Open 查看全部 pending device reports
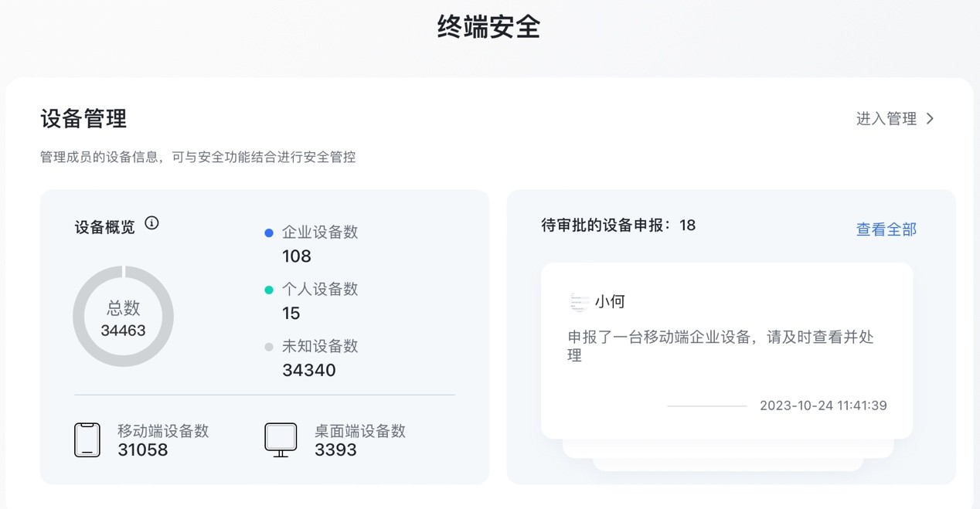 [886, 229]
